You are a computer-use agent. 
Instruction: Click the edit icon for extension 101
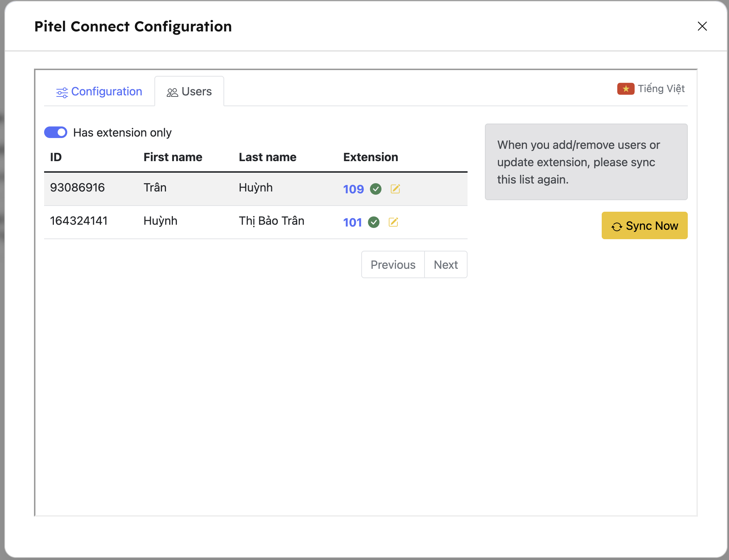pyautogui.click(x=393, y=222)
